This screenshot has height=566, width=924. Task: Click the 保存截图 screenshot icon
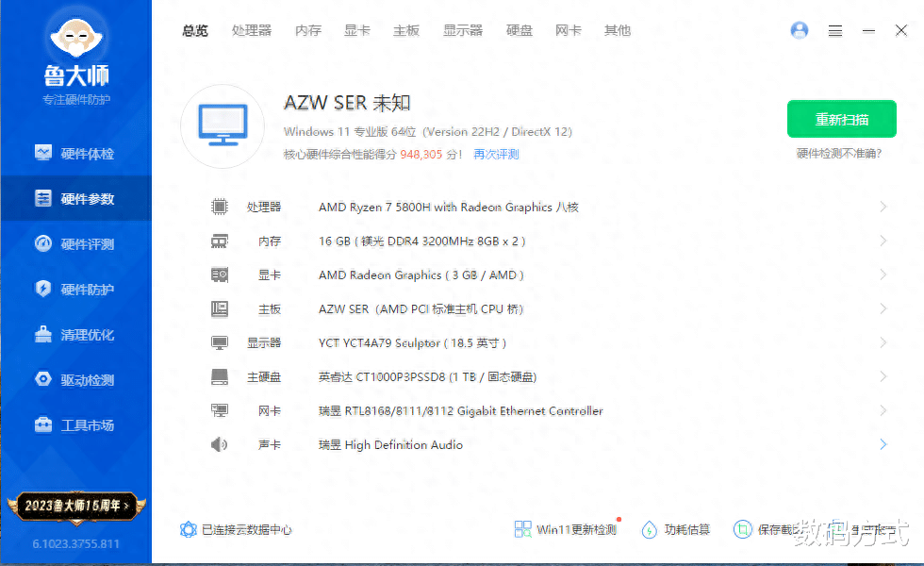[742, 529]
